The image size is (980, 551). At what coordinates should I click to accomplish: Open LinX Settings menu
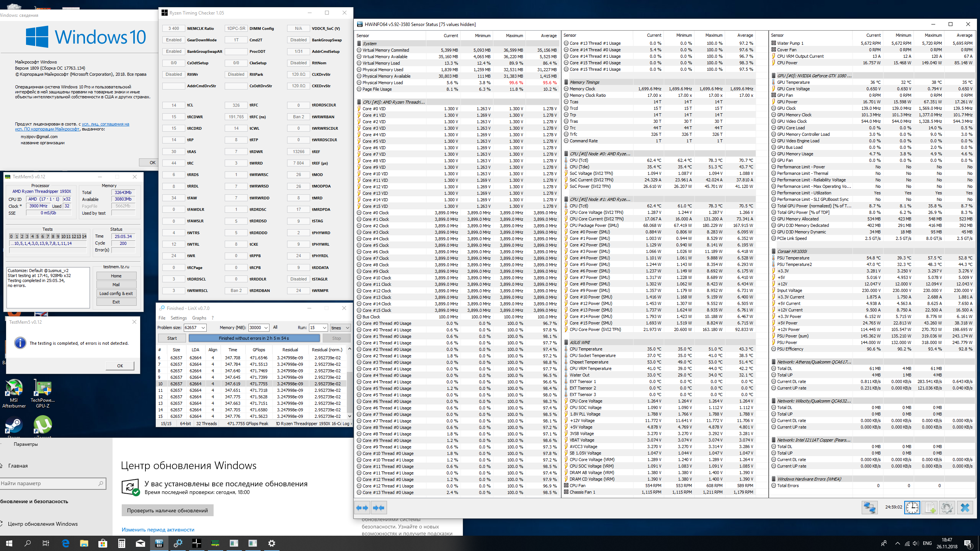pos(178,318)
